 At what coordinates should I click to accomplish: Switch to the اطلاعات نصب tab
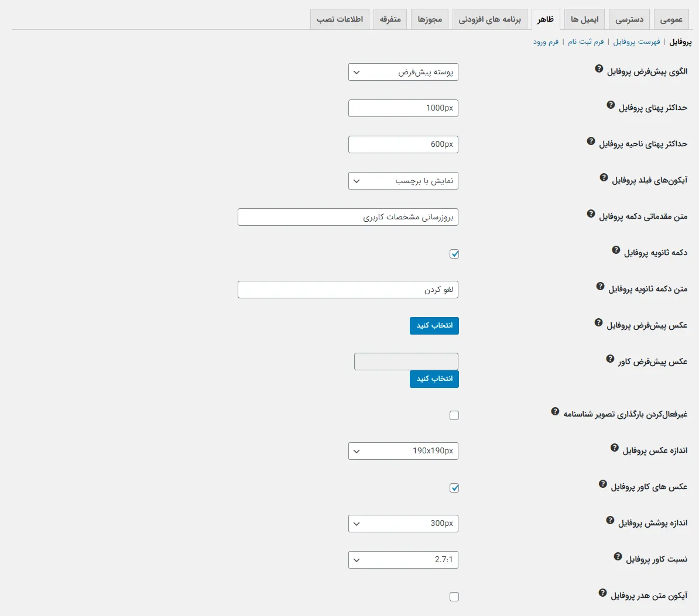point(340,20)
